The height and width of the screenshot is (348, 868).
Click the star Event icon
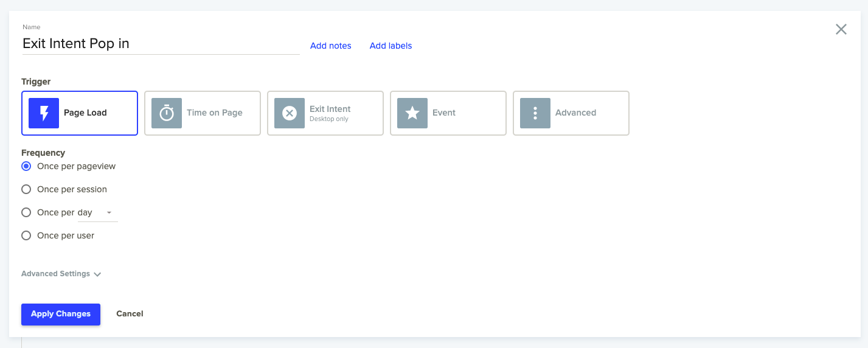tap(412, 113)
